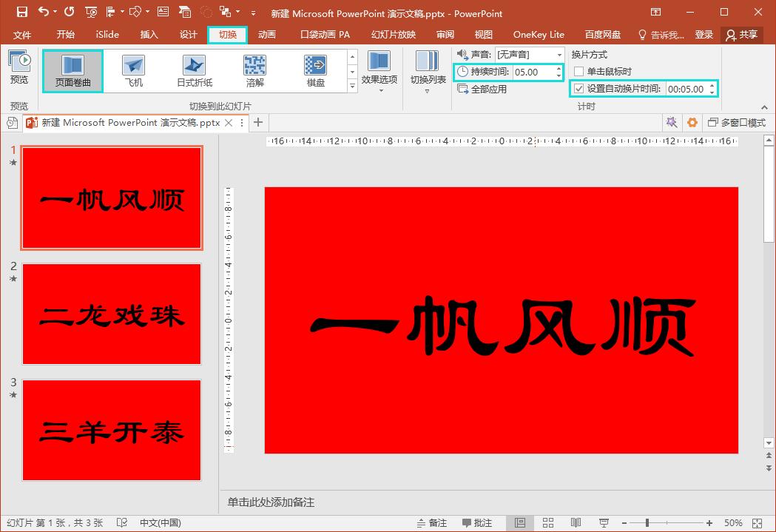
Task: Enable the 单击鼠标时 checkbox
Action: (579, 72)
